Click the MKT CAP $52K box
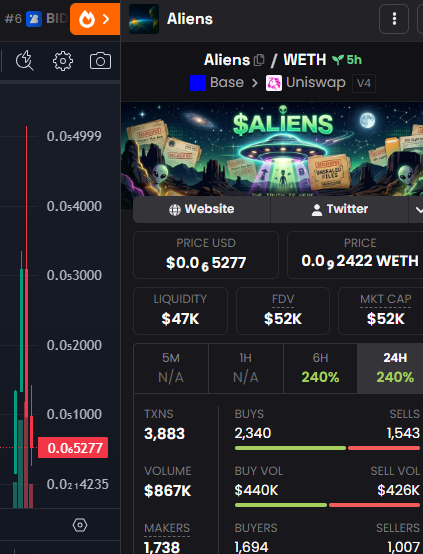This screenshot has height=554, width=423. point(381,311)
